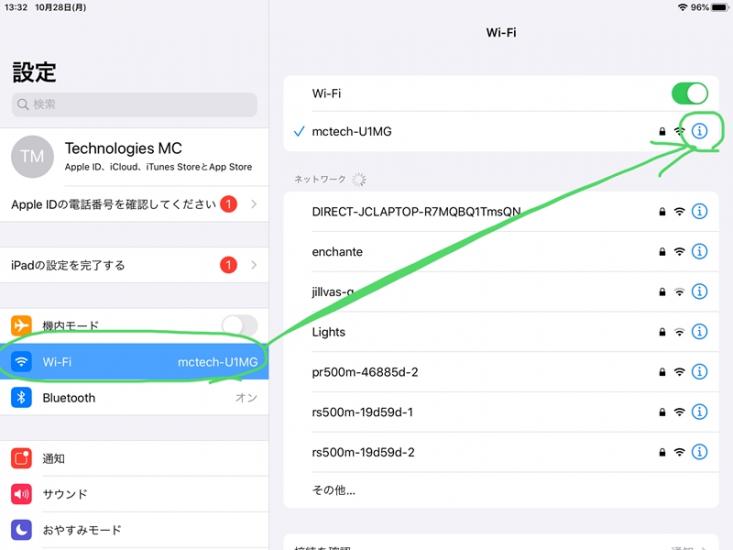Join the pr500m-46885d-2 network
The width and height of the screenshot is (733, 550).
tap(501, 372)
